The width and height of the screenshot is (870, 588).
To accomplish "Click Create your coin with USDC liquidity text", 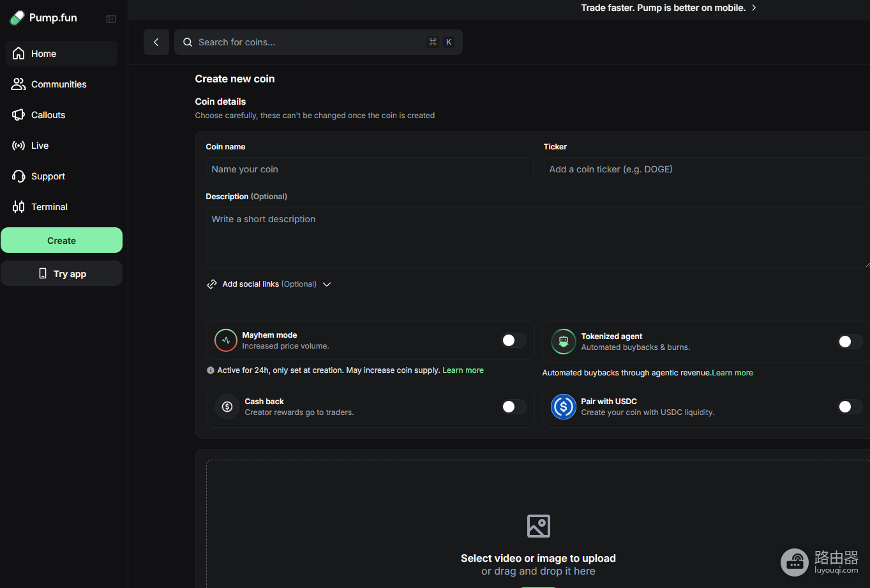I will pyautogui.click(x=648, y=412).
